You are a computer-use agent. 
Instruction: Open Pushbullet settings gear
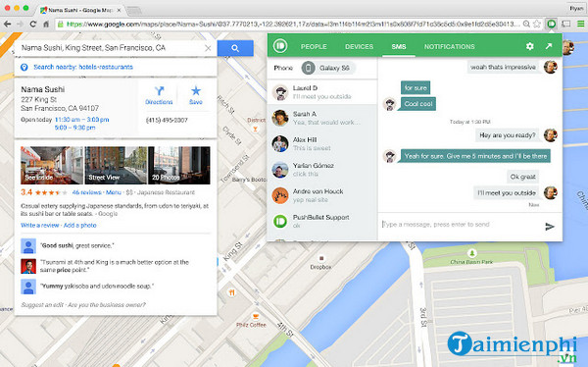click(x=529, y=46)
